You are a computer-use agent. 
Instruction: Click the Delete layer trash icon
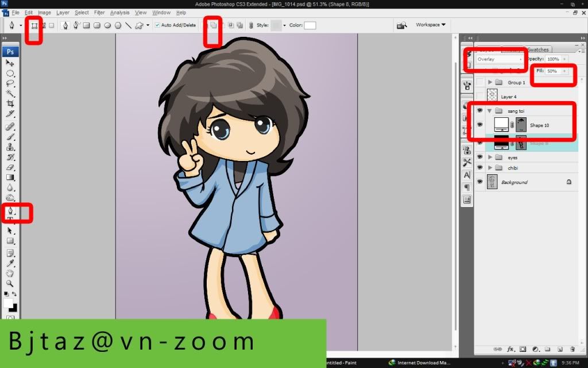tap(572, 349)
